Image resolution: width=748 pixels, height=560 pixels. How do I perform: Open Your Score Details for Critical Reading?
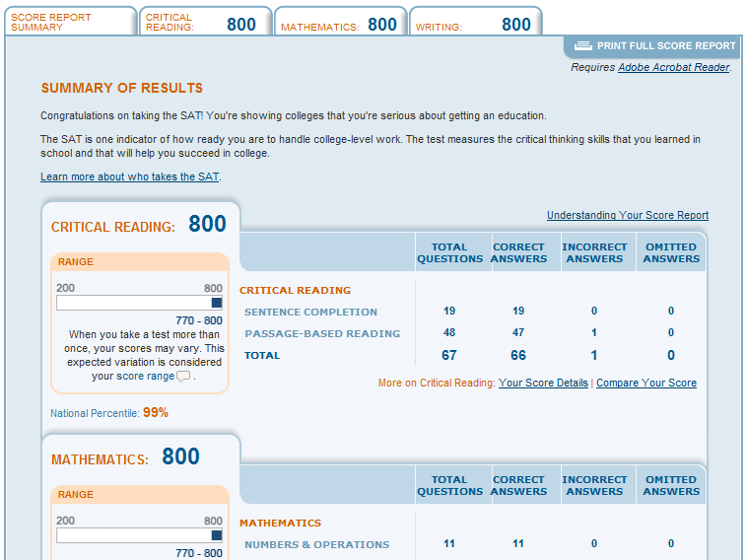(543, 383)
